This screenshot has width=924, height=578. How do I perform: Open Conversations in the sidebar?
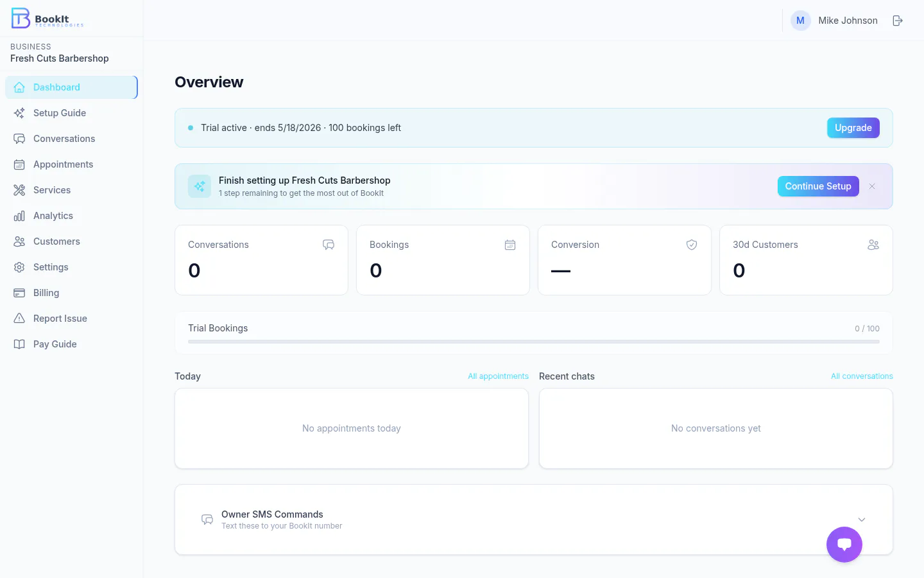(x=71, y=139)
